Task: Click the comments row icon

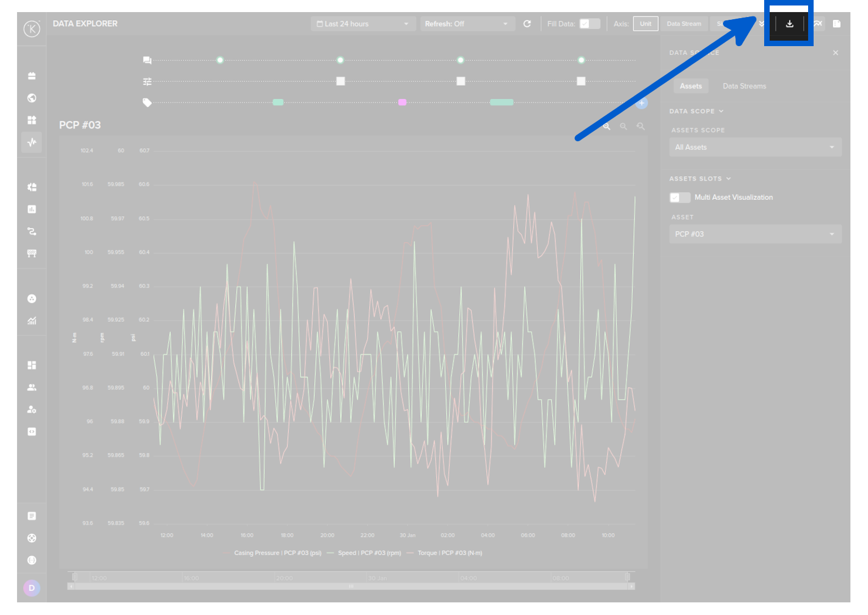Action: click(x=147, y=60)
